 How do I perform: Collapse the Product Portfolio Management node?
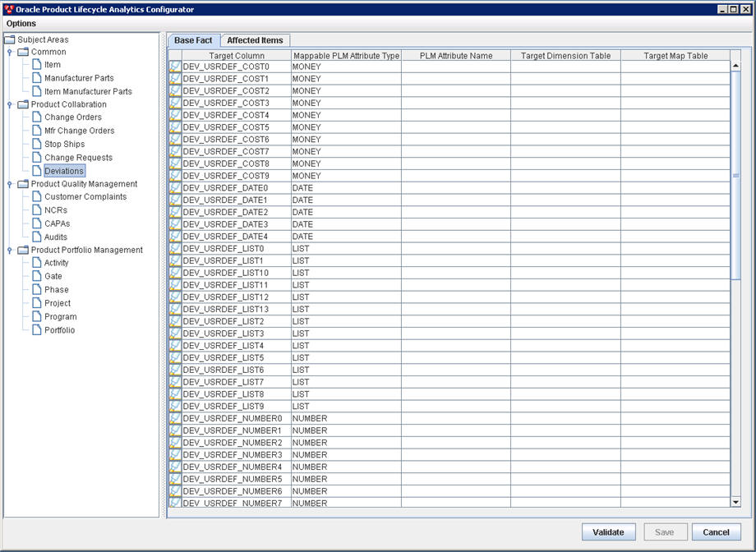pyautogui.click(x=9, y=250)
